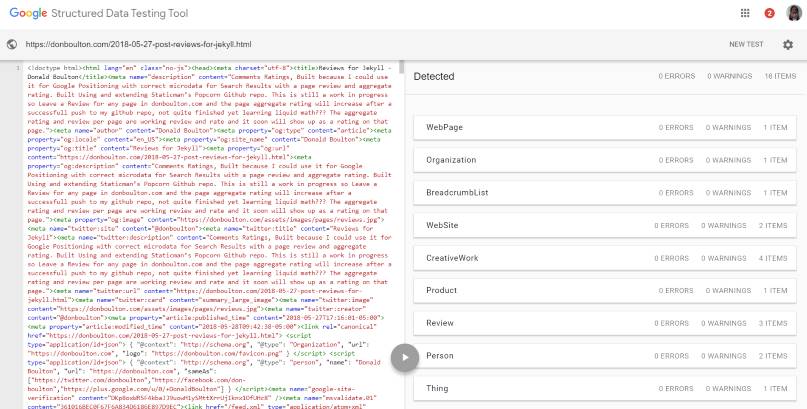The image size is (807, 409).
Task: Click the tested page URL text
Action: 138,44
